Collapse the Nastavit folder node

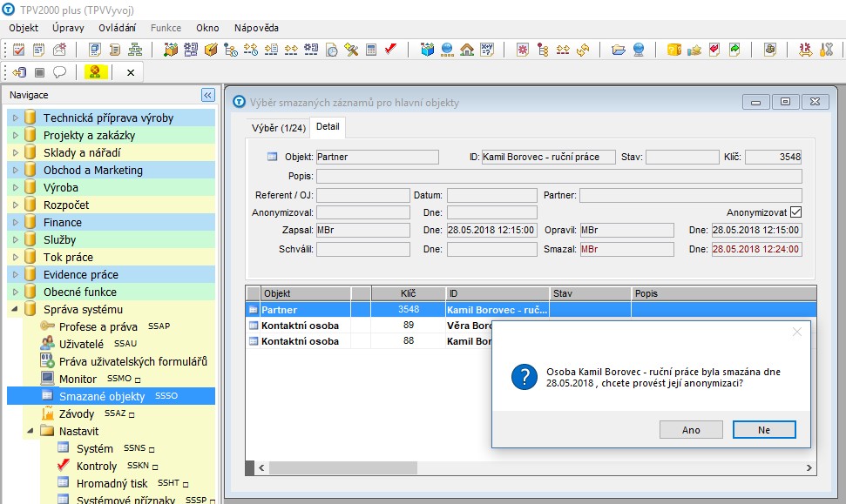click(30, 431)
